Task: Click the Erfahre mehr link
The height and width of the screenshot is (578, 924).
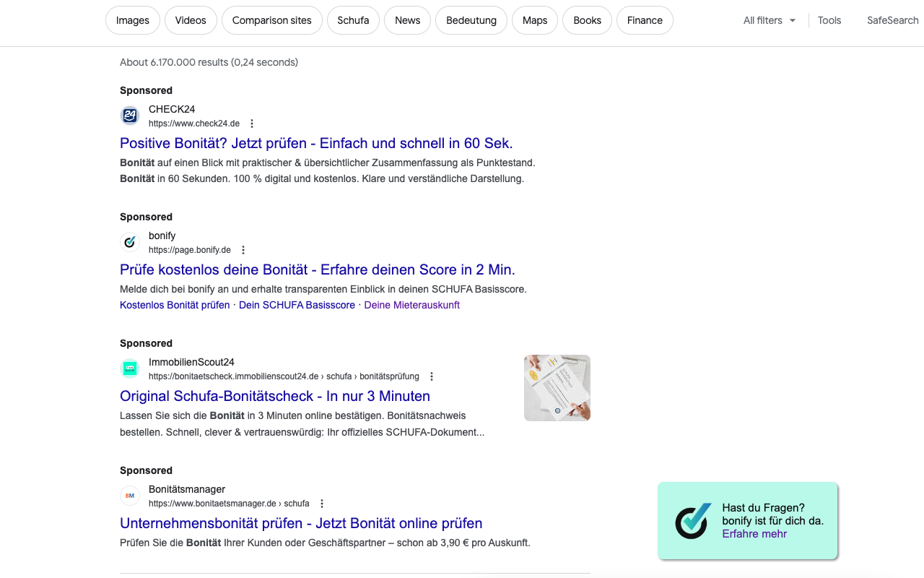Action: 753,534
